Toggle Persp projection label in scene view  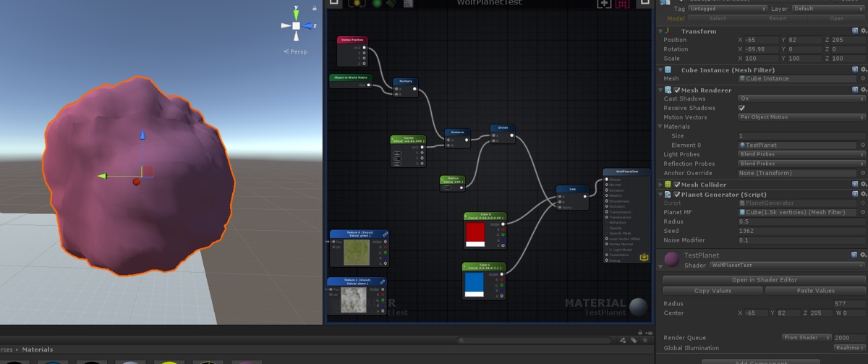(x=297, y=52)
